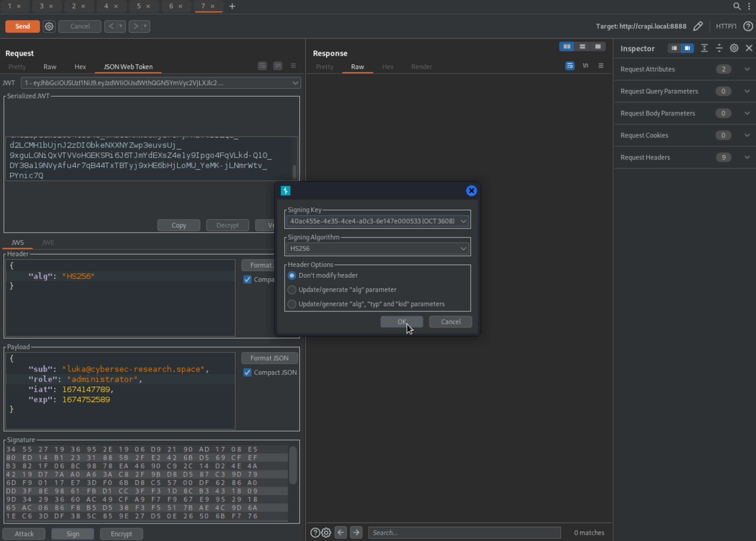The height and width of the screenshot is (541, 756).
Task: Add a new Repeater tab with the plus icon
Action: tap(232, 6)
